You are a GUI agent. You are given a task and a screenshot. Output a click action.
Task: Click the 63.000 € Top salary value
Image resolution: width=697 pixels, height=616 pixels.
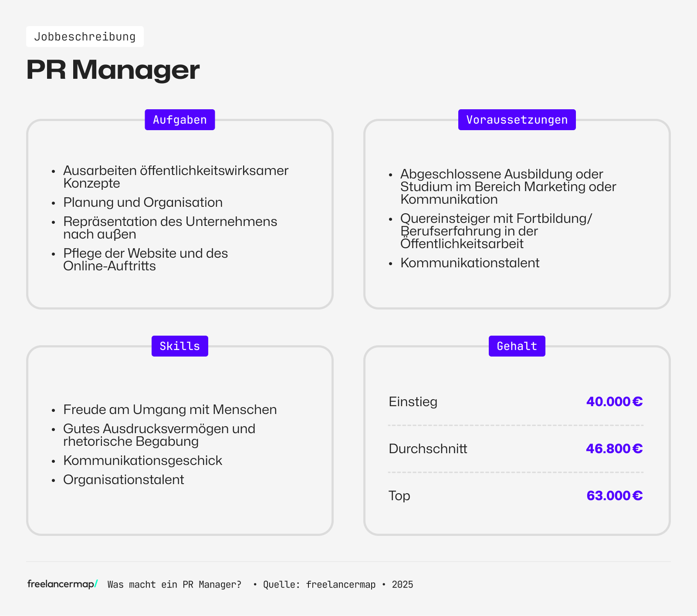click(x=614, y=495)
